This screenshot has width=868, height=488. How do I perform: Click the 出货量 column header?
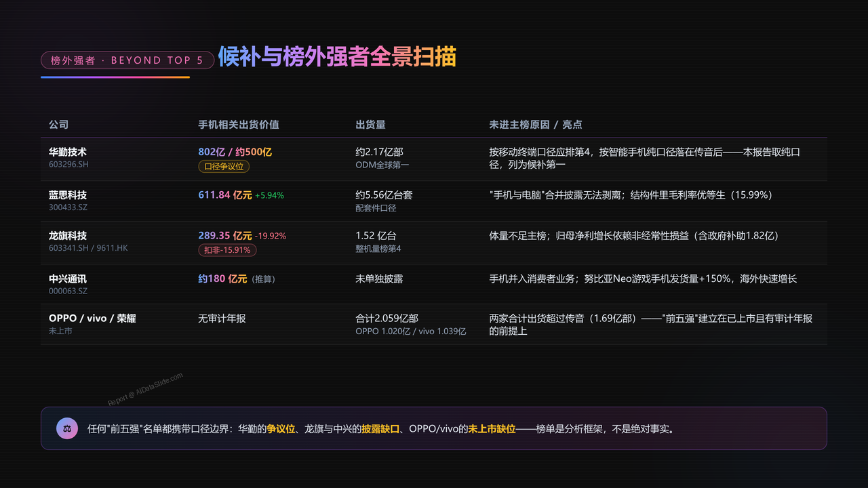[371, 125]
